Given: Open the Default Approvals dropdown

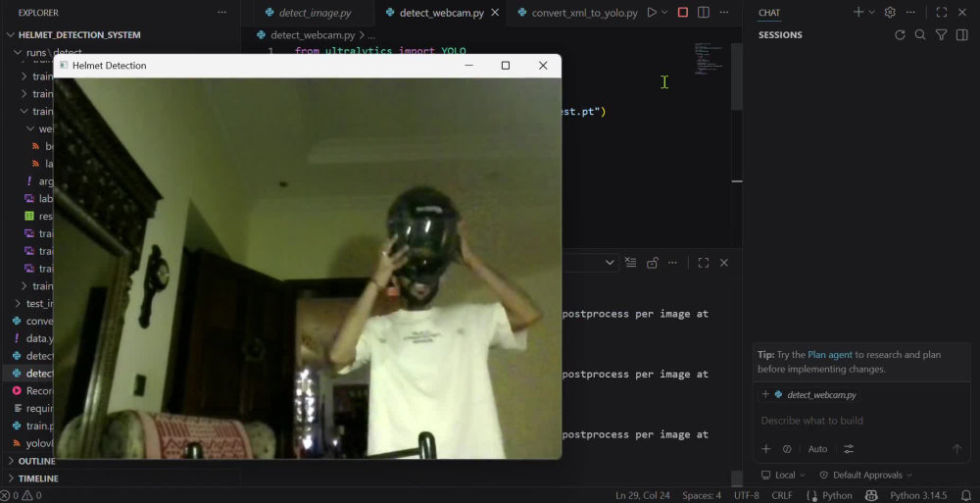Looking at the screenshot, I should coord(865,476).
